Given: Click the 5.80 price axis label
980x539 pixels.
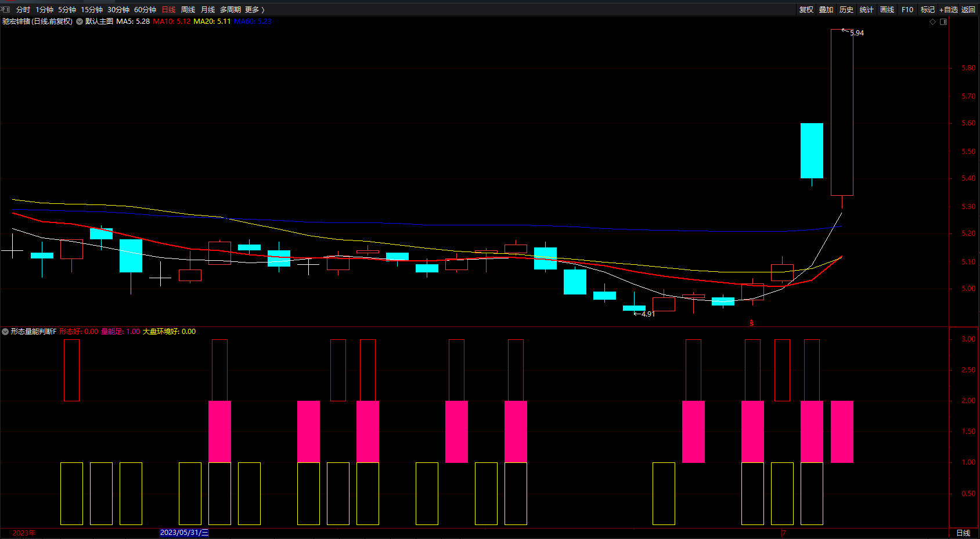Looking at the screenshot, I should (968, 68).
